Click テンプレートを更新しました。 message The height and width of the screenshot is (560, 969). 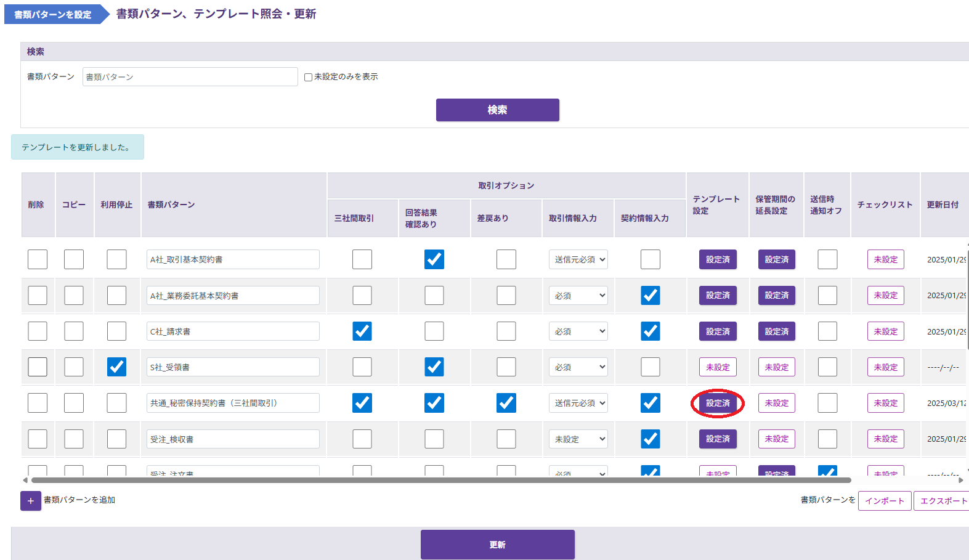click(x=76, y=147)
